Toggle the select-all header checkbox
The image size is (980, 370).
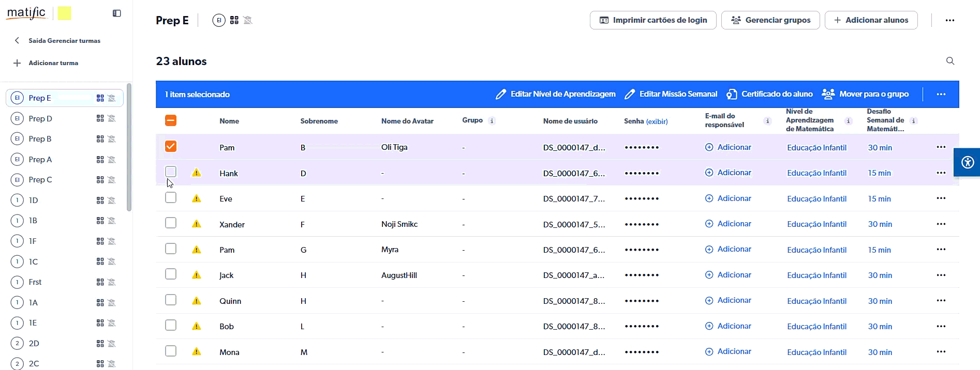(x=171, y=120)
